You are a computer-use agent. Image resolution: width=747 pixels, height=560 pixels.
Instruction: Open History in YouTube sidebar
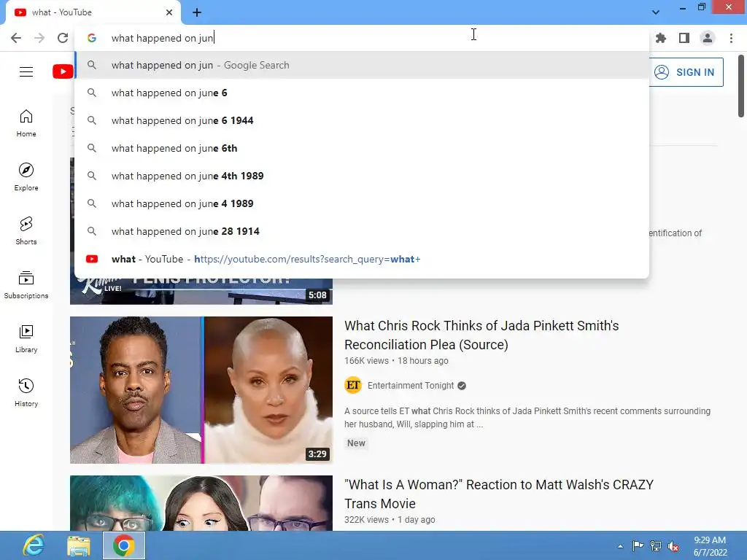click(x=26, y=392)
